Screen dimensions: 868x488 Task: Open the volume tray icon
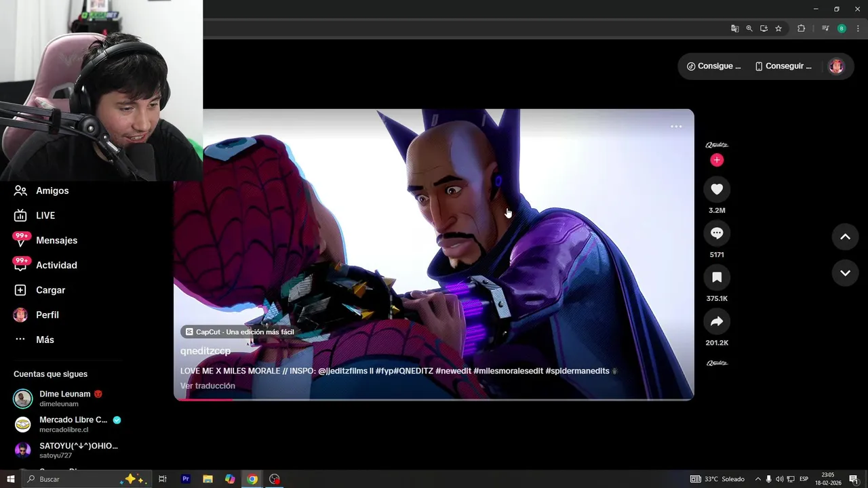[x=780, y=479]
